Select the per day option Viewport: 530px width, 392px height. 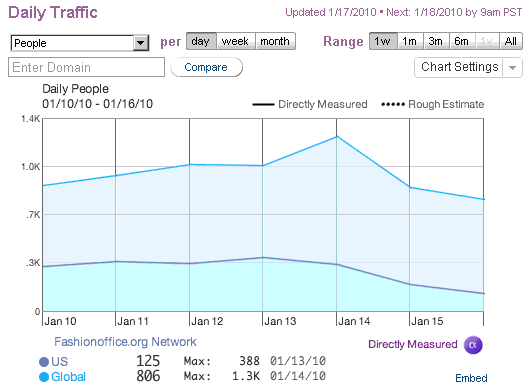tap(201, 41)
